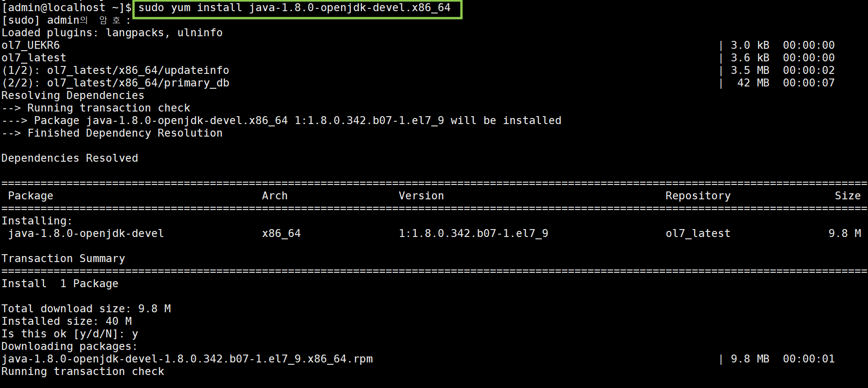Click the '3.5 MB' download size
The width and height of the screenshot is (868, 388).
(750, 71)
